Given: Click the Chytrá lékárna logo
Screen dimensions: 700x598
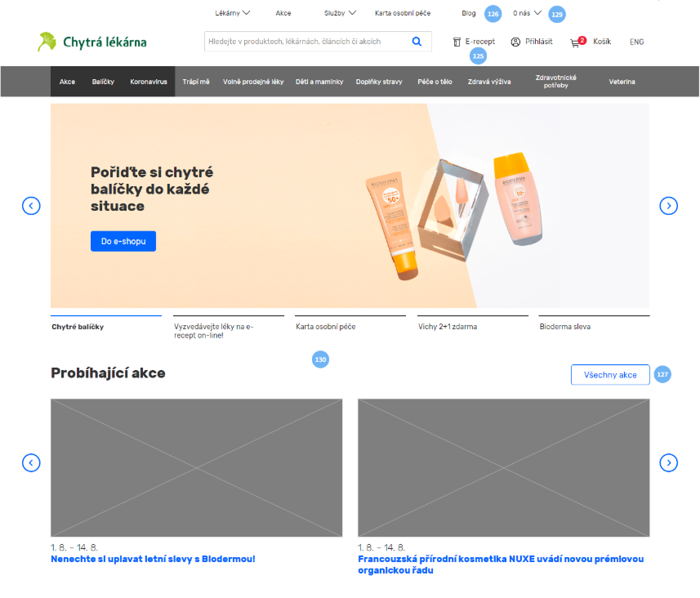Looking at the screenshot, I should 91,42.
